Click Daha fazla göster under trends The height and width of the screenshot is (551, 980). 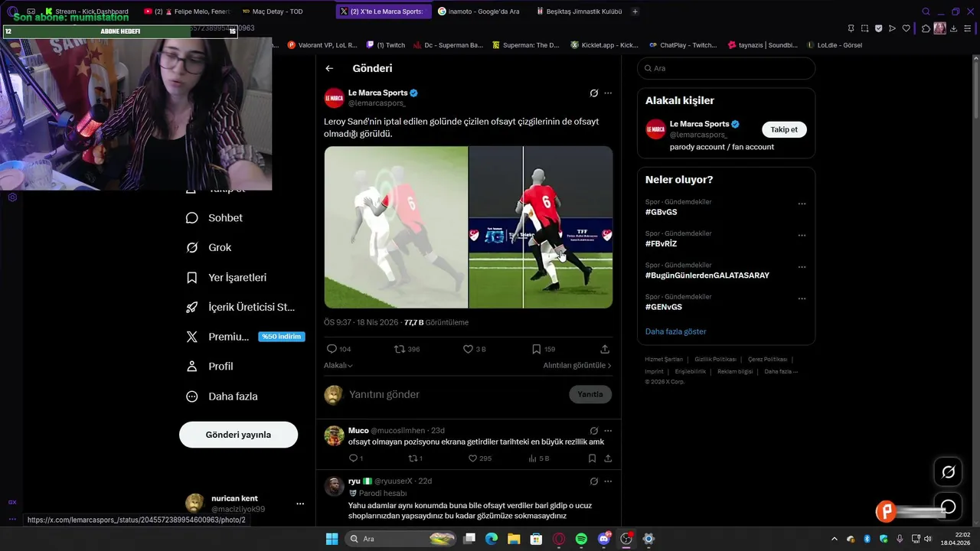click(x=675, y=331)
